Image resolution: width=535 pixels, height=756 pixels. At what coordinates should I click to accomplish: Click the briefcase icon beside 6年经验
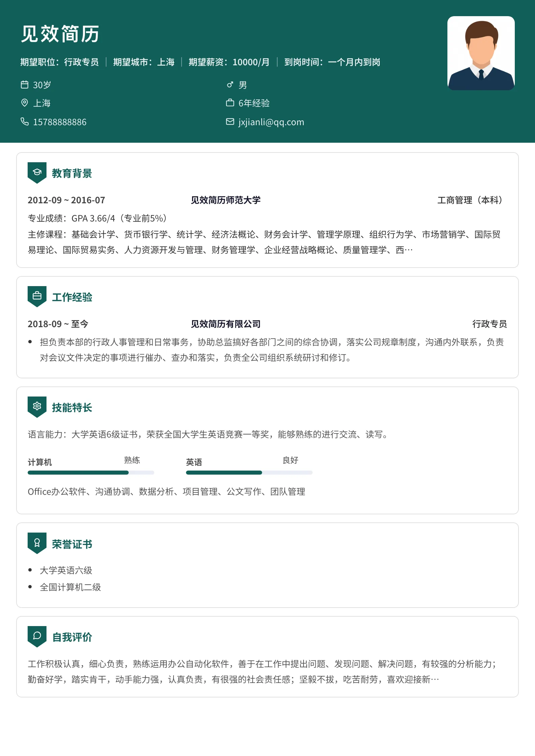point(230,103)
